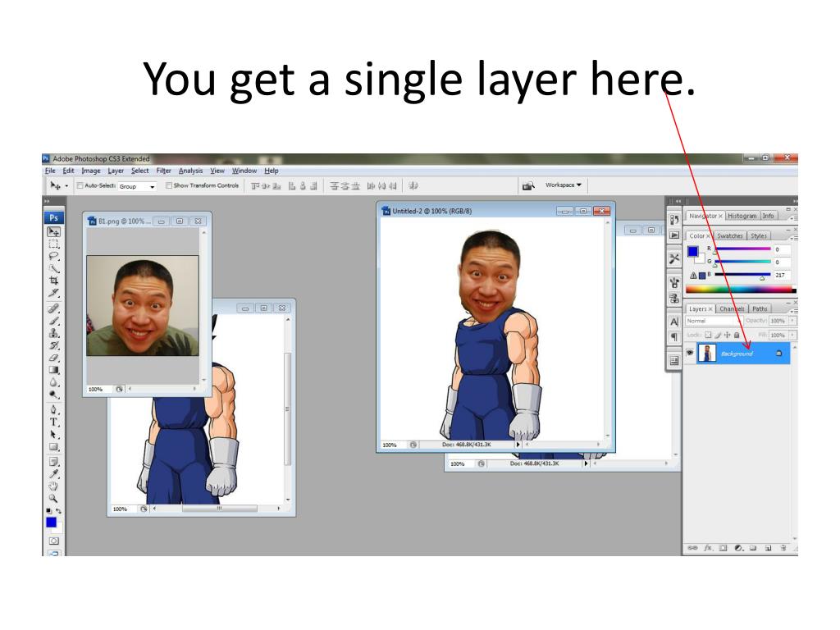Open the layer blend mode Normal dropdown
Screen dimensions: 840x630
[713, 321]
